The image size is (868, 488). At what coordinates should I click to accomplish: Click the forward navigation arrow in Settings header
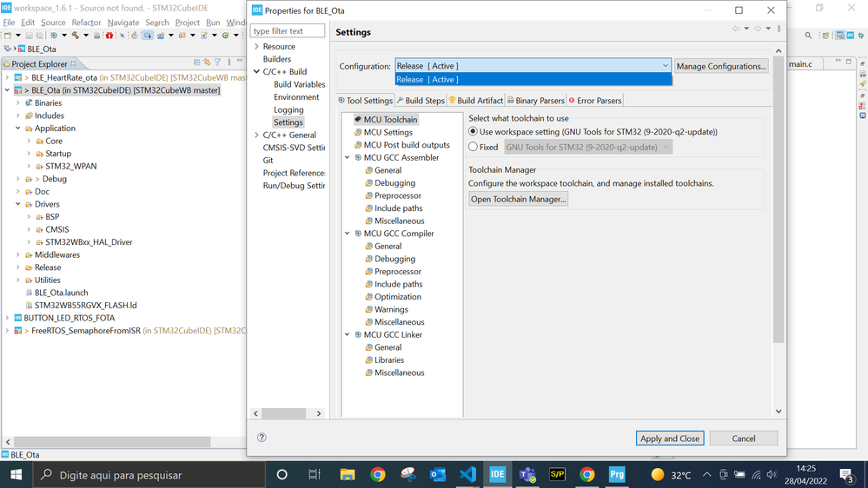758,29
